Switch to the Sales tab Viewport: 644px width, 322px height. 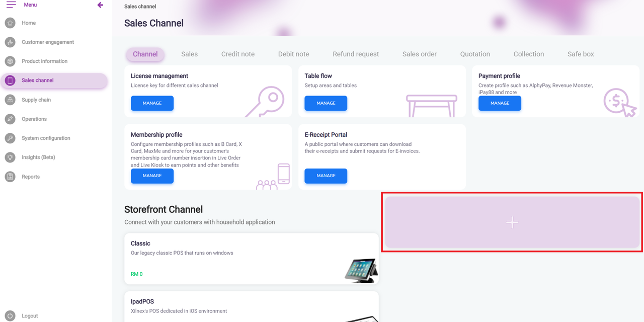(189, 54)
